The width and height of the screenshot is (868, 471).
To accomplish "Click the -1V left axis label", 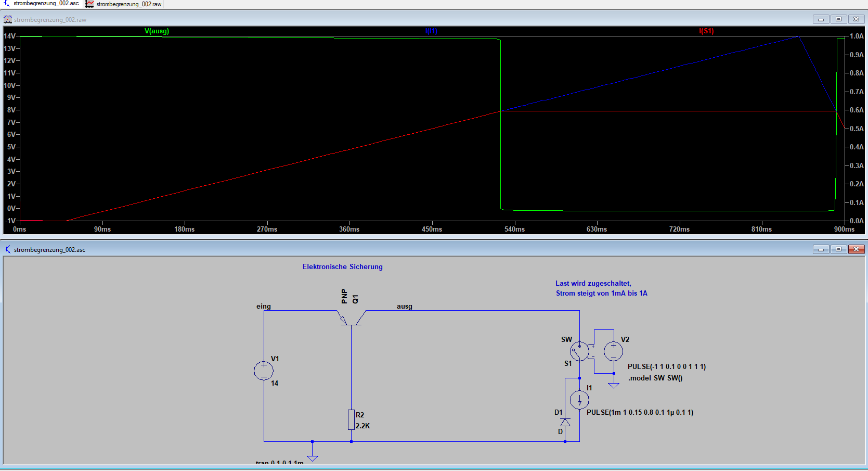I will click(x=10, y=221).
